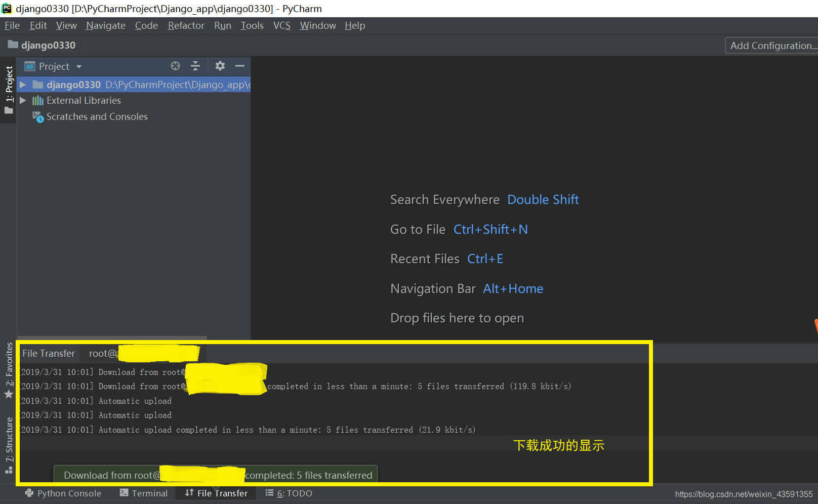Screen dimensions: 818x504
Task: Select the django0330 project folder row
Action: [x=134, y=85]
